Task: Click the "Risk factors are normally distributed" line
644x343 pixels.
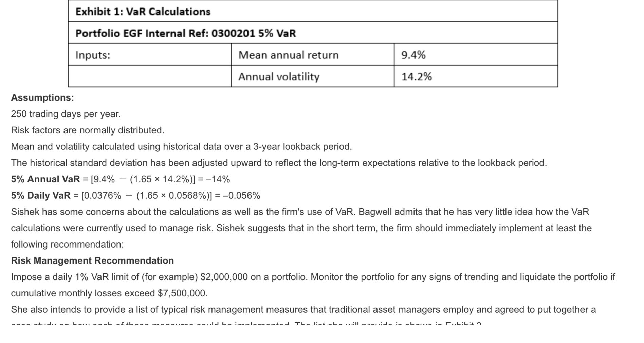Action: (88, 130)
